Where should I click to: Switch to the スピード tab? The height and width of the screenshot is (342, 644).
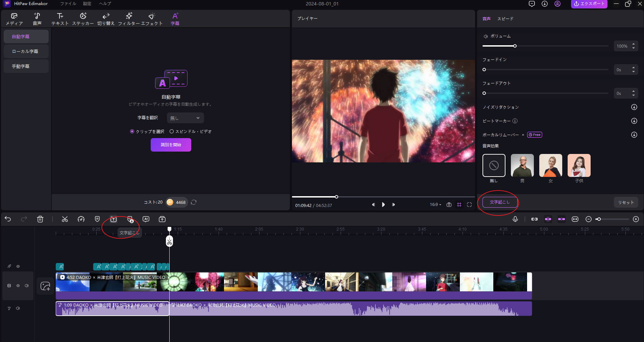tap(505, 19)
